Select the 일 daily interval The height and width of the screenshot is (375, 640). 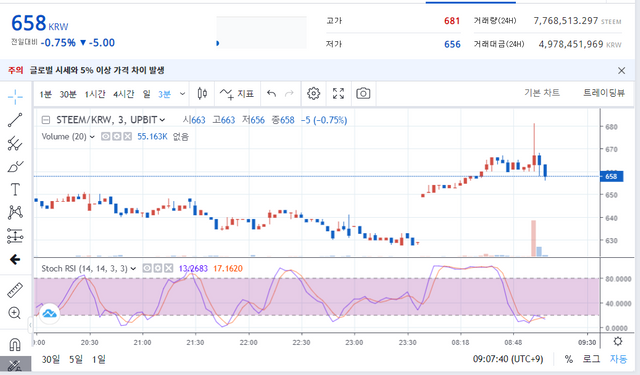[147, 94]
